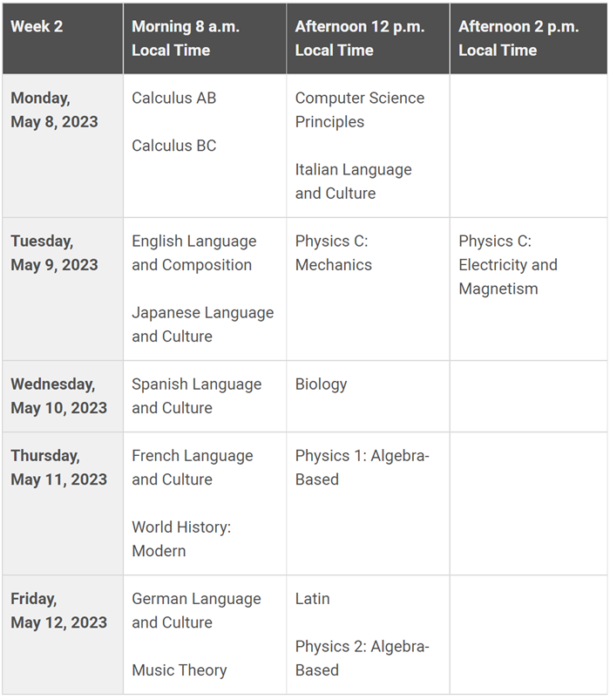Select the Afternoon 12 p.m. column header
This screenshot has width=610, height=700.
pyautogui.click(x=368, y=38)
